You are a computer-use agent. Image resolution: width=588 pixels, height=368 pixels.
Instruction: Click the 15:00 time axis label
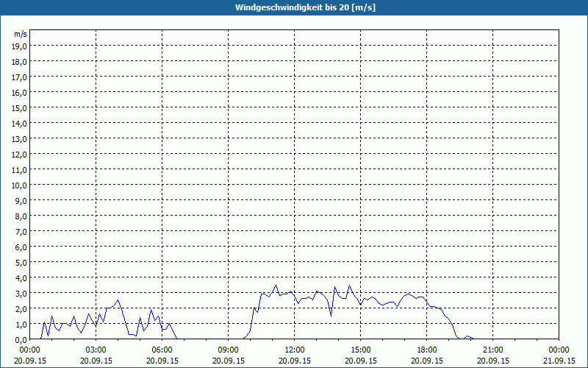click(360, 350)
